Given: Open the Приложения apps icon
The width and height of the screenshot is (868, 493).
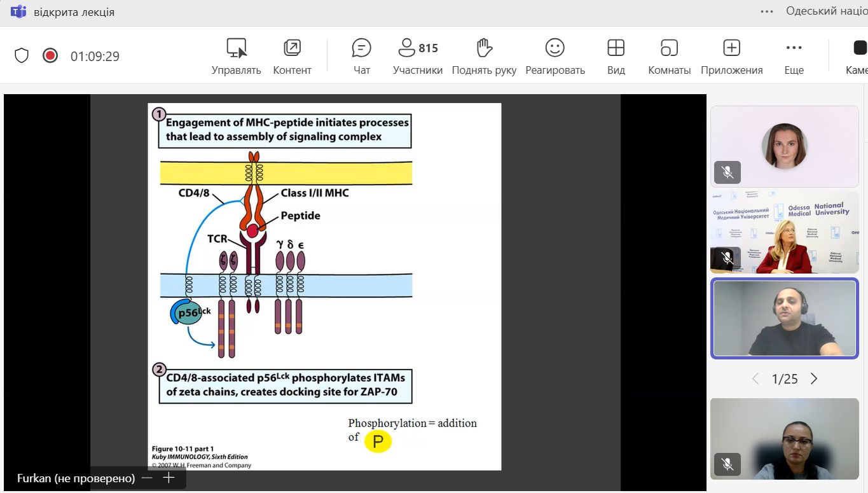Looking at the screenshot, I should tap(731, 49).
